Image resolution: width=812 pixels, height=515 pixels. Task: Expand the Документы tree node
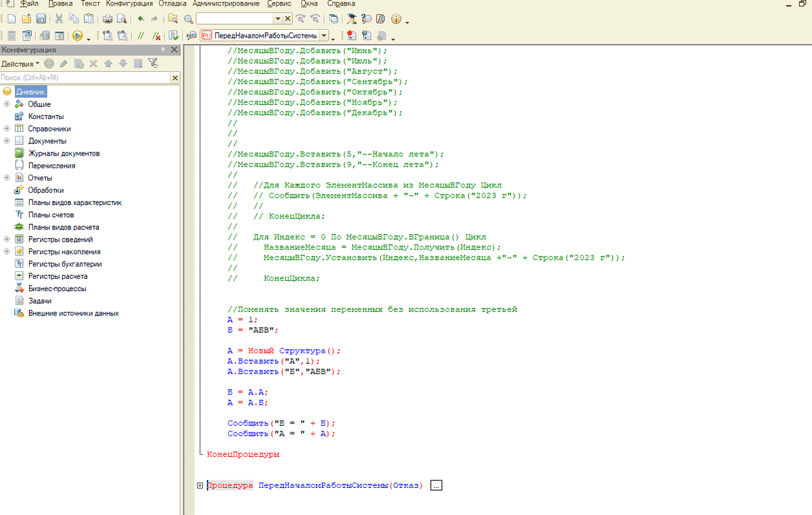pos(7,141)
